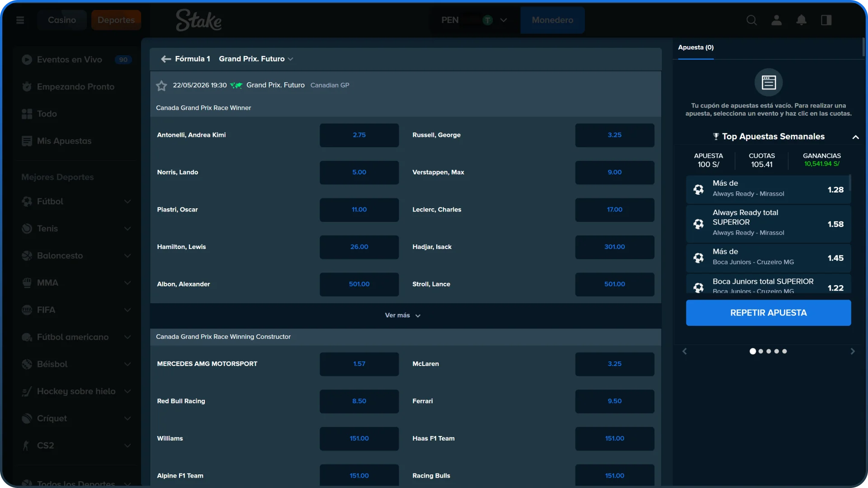Image resolution: width=868 pixels, height=488 pixels.
Task: Click the Críquet icon in sidebar
Action: pos(27,418)
